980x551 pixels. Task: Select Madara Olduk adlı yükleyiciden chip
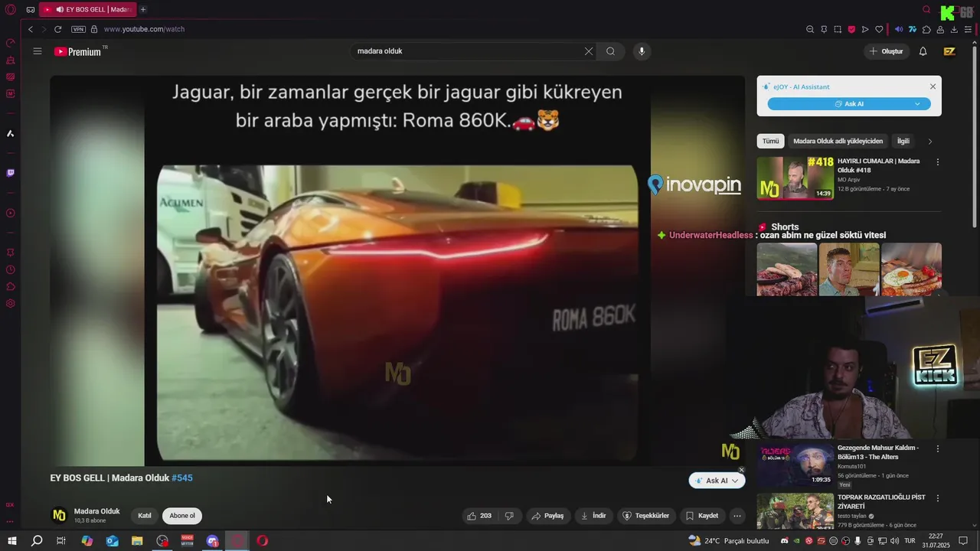[x=838, y=142]
